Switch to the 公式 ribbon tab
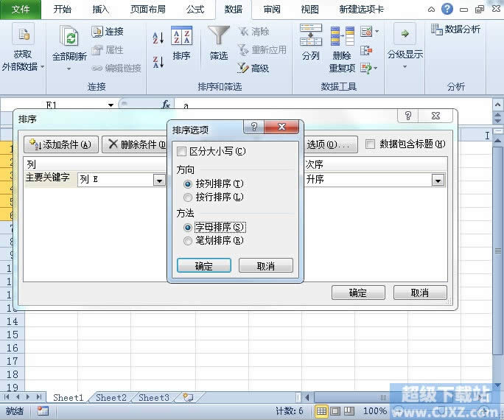The height and width of the screenshot is (420, 504). pyautogui.click(x=195, y=10)
